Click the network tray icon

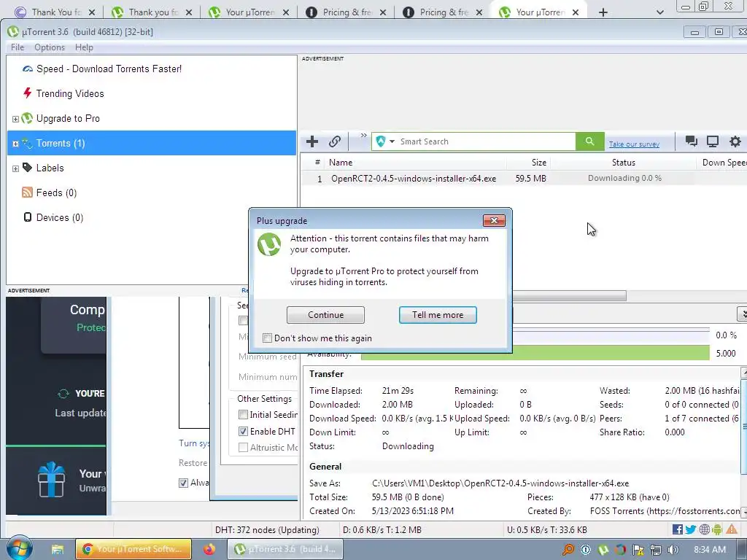tap(656, 550)
